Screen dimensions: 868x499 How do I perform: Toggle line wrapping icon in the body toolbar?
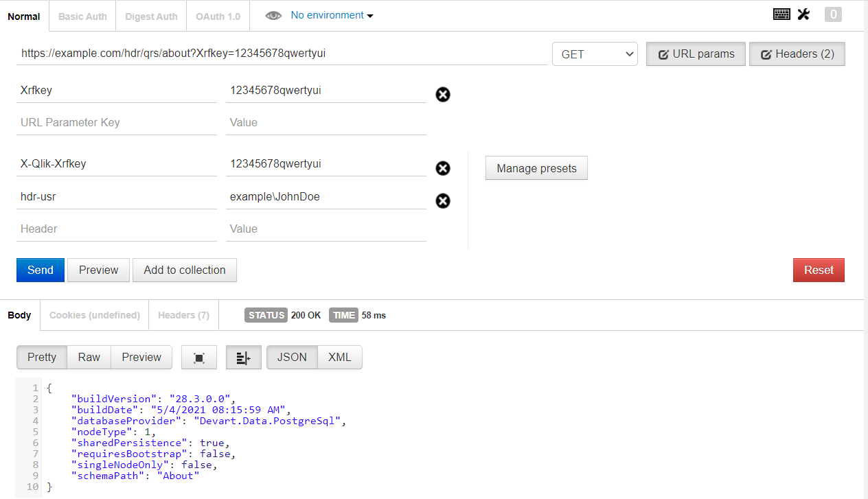point(243,357)
